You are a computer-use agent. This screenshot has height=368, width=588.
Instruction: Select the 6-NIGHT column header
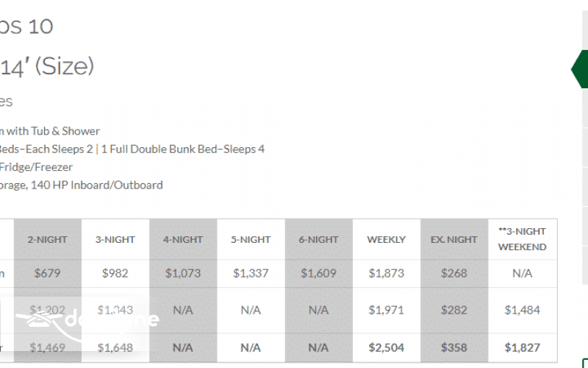click(318, 240)
